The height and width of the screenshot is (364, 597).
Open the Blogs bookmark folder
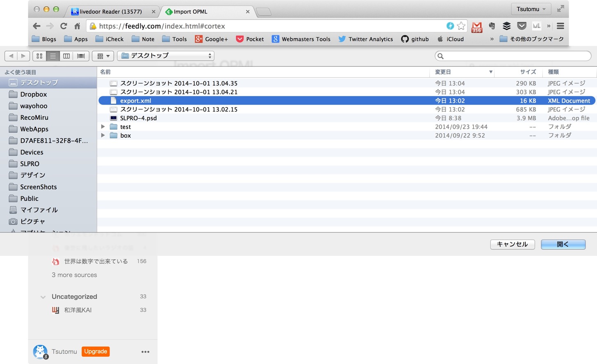tap(44, 39)
